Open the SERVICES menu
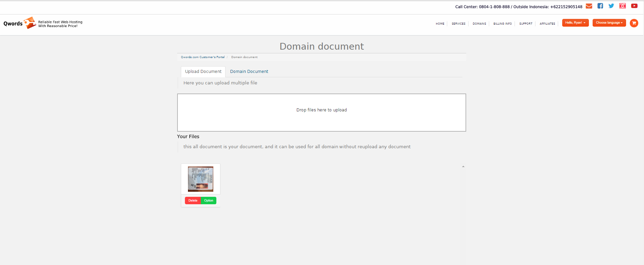The width and height of the screenshot is (644, 265). pos(458,24)
